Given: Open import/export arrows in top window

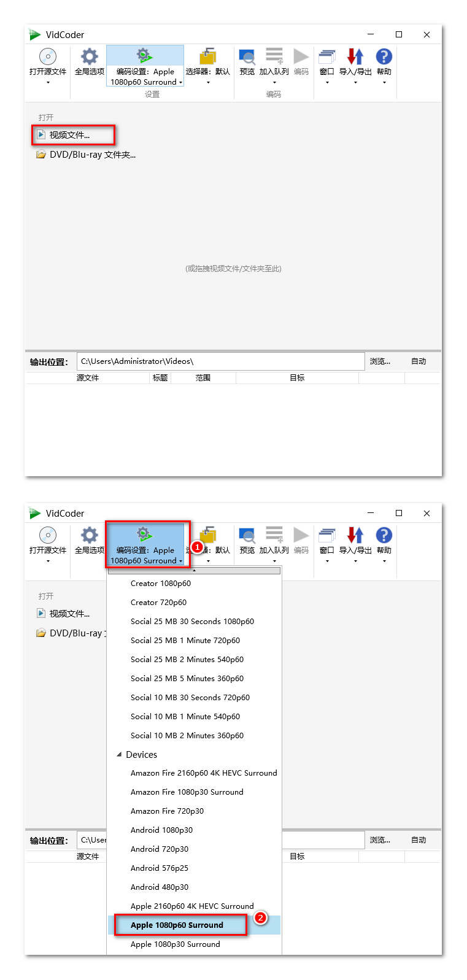Looking at the screenshot, I should [x=355, y=56].
